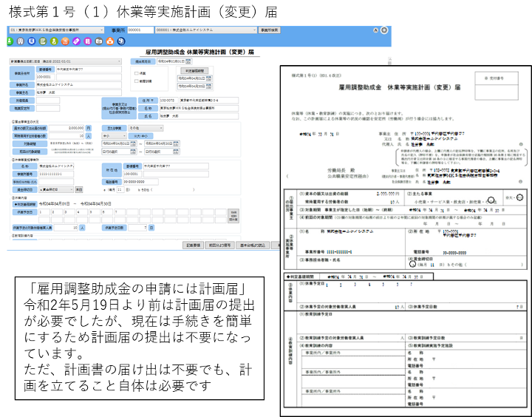Click the 資本の額又は出資の総額 field 2,000,000
Viewport: 532px width, 417px height.
[66, 128]
